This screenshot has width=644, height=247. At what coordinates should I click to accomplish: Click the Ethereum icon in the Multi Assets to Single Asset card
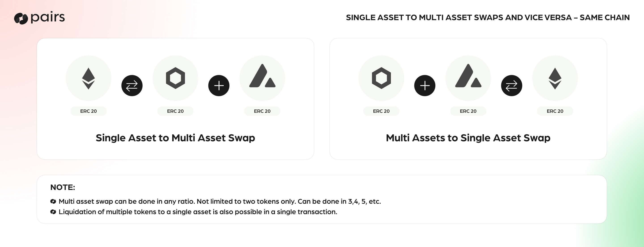pos(555,78)
